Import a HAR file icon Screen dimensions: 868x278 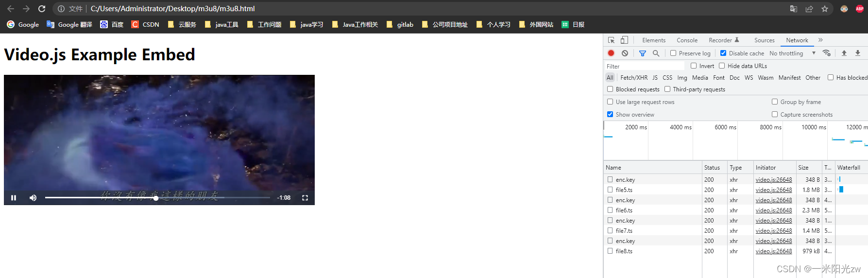[x=844, y=53]
